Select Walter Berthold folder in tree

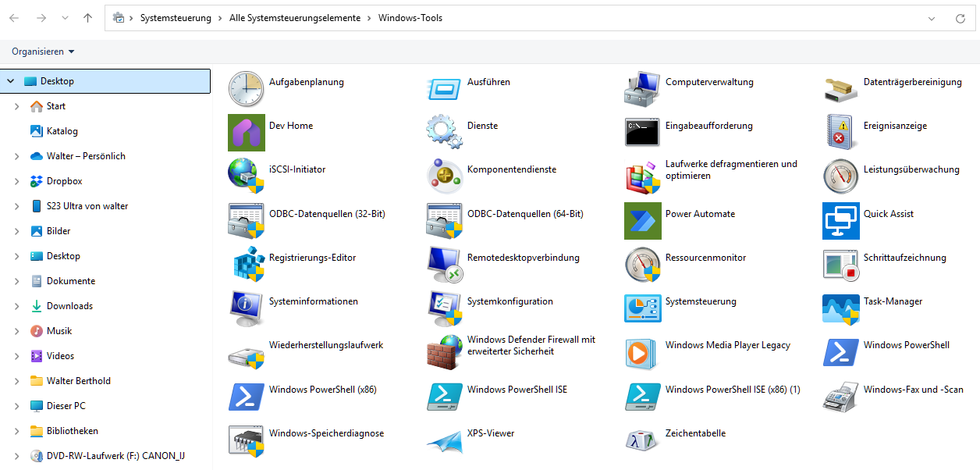(x=79, y=381)
